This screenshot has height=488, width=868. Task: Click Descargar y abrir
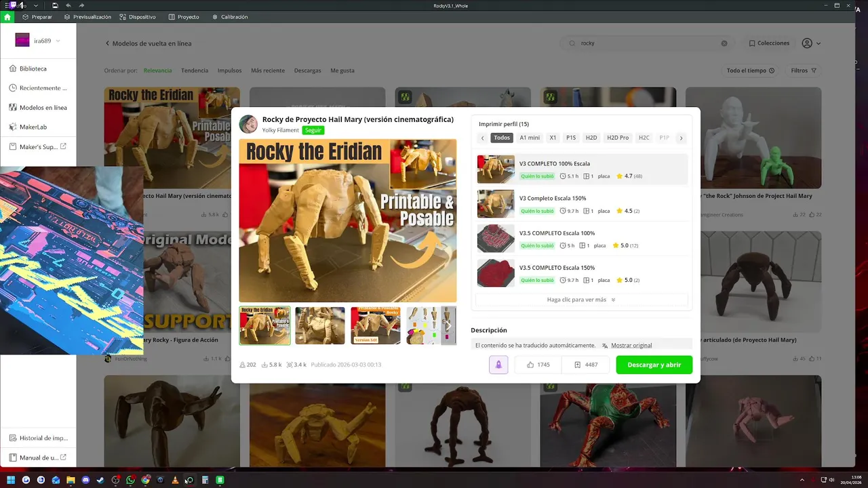tap(654, 365)
